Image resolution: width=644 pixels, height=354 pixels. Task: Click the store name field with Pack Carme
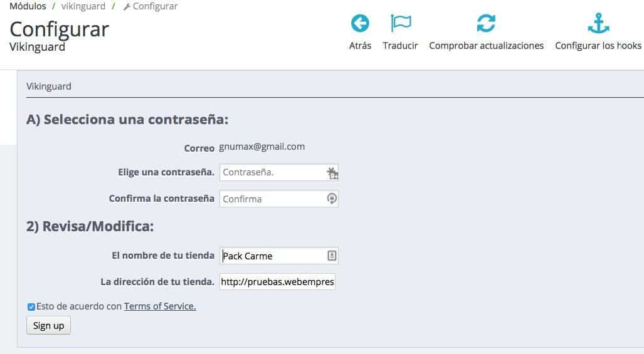(279, 256)
